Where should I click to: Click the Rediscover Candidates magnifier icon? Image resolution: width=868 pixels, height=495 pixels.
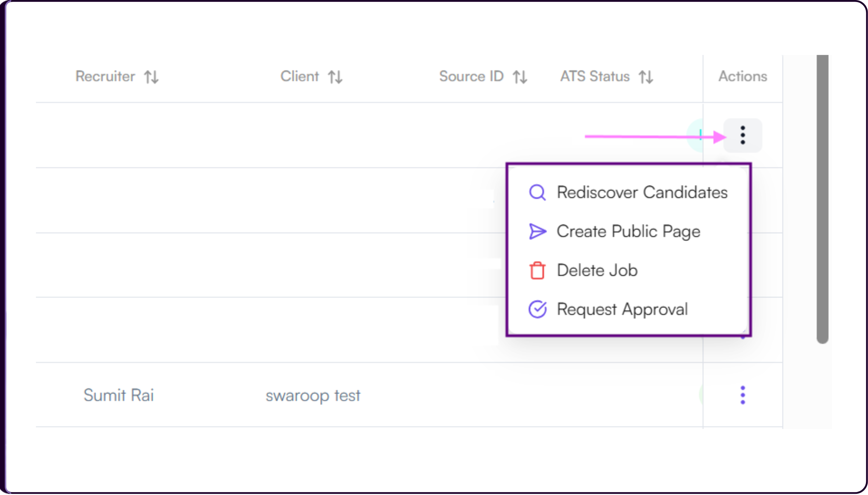click(537, 192)
